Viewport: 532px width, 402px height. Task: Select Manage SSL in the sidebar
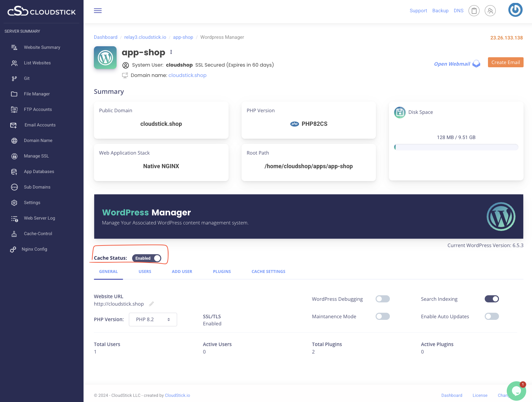coord(36,156)
